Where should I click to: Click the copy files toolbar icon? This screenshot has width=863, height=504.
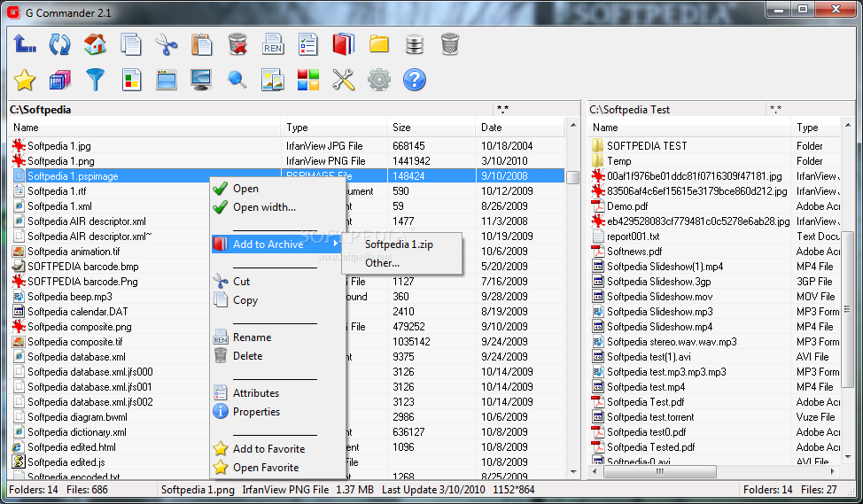(130, 44)
